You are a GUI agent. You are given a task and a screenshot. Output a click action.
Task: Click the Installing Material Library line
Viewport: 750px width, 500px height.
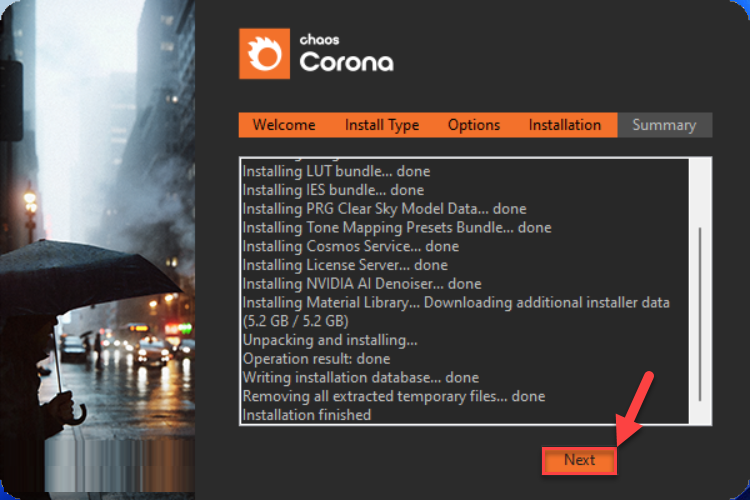(x=456, y=302)
